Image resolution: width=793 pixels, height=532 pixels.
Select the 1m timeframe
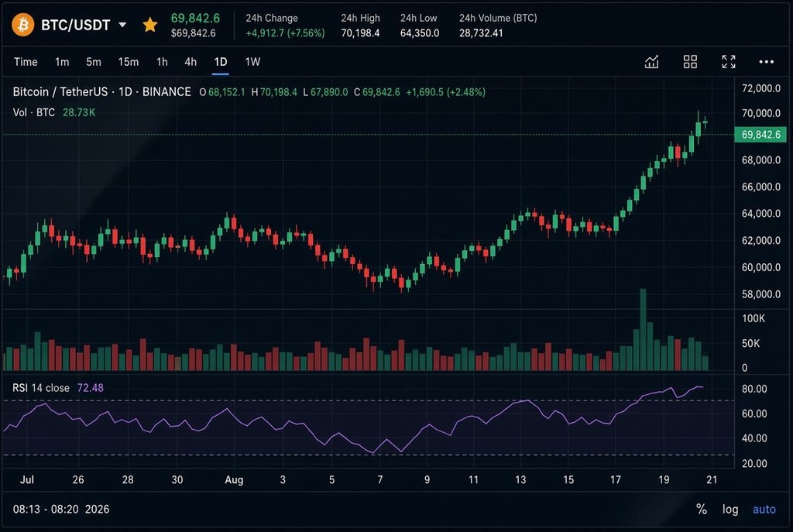62,62
